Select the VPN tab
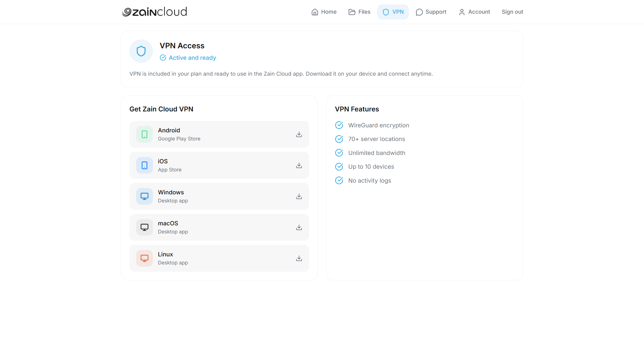The width and height of the screenshot is (644, 358). (x=393, y=12)
